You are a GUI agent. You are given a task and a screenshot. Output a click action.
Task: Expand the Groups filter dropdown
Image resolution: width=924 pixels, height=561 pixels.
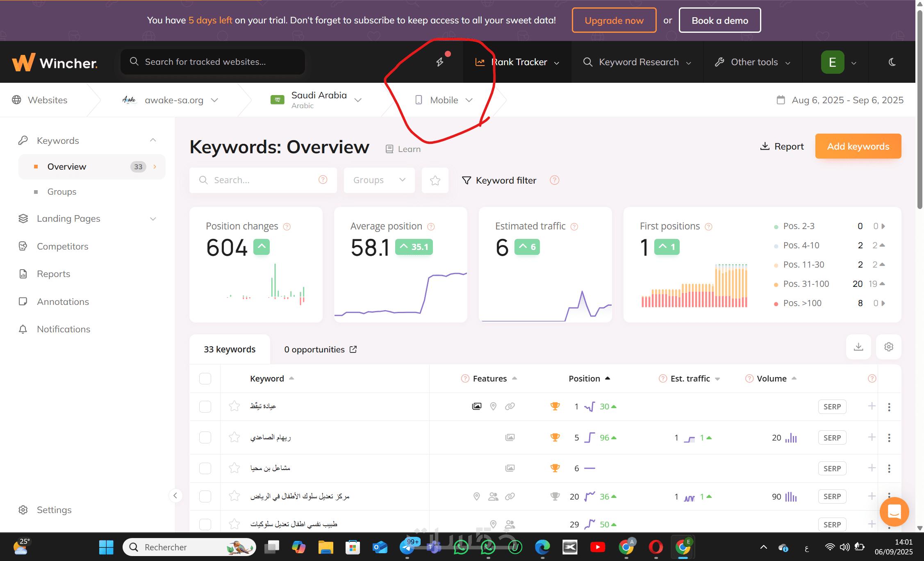click(379, 180)
